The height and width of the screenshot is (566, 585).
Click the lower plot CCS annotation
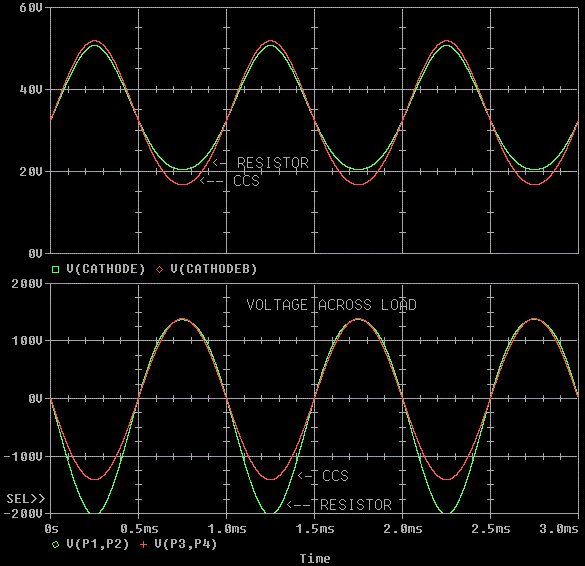335,476
